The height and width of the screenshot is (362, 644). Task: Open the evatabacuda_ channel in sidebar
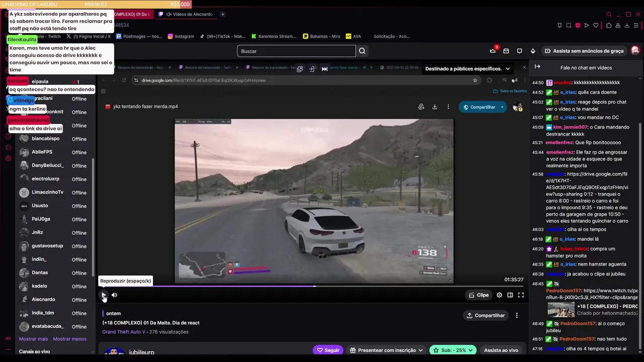(x=55, y=326)
